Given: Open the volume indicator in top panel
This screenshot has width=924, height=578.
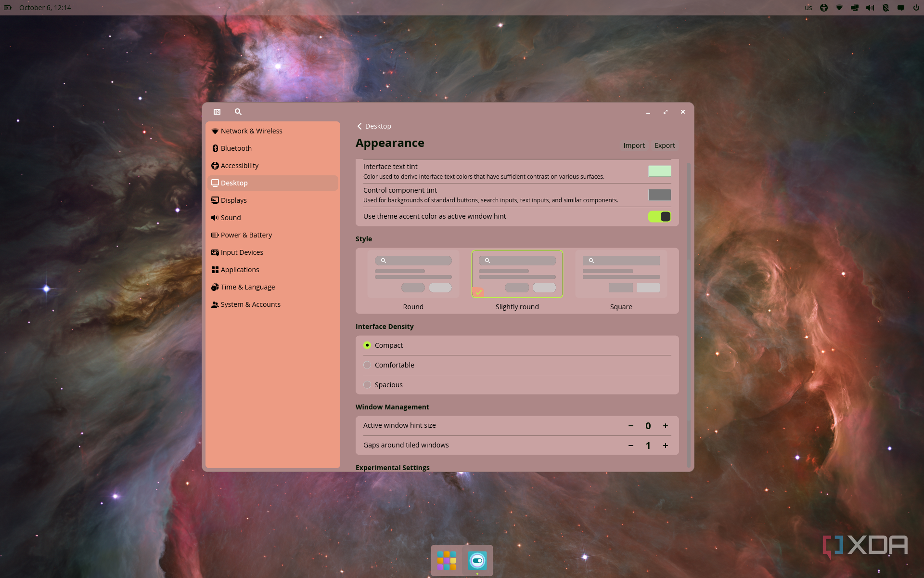Looking at the screenshot, I should pos(870,8).
